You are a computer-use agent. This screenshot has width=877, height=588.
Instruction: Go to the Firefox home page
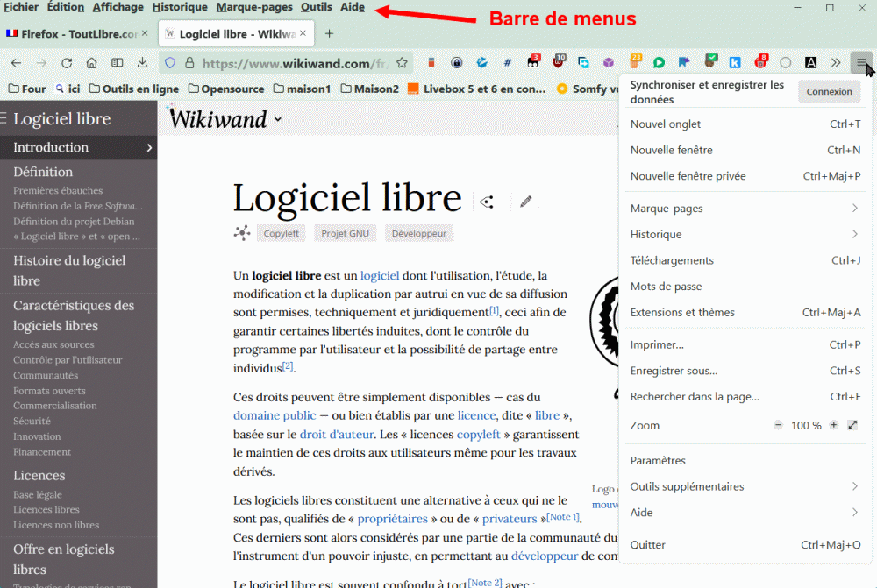click(92, 63)
